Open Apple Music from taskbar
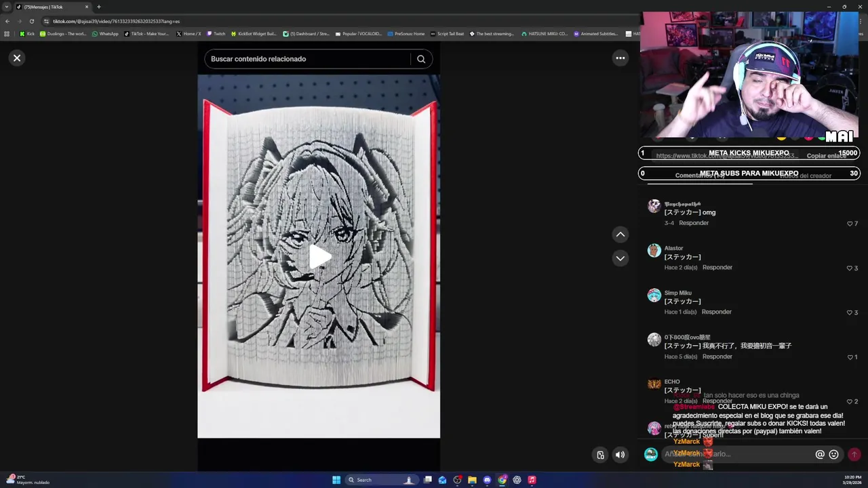This screenshot has width=868, height=488. point(532,480)
